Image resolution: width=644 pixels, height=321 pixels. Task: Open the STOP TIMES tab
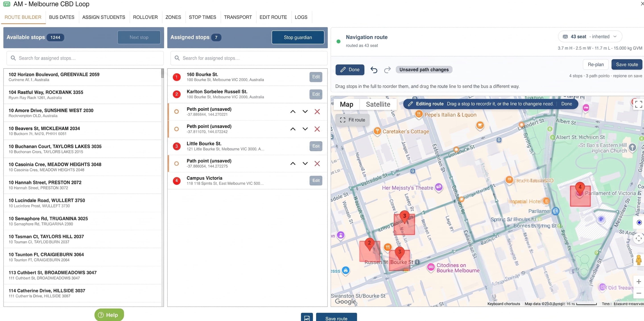[x=202, y=17]
